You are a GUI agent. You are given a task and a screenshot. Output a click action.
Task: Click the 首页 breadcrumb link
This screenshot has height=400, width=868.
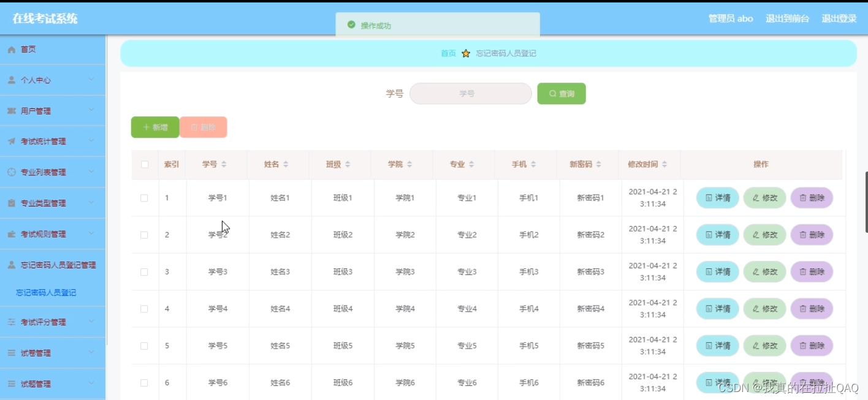[x=449, y=53]
